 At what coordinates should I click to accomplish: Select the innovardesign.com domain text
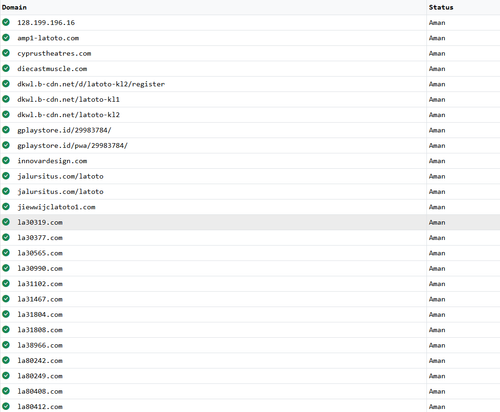click(x=52, y=161)
